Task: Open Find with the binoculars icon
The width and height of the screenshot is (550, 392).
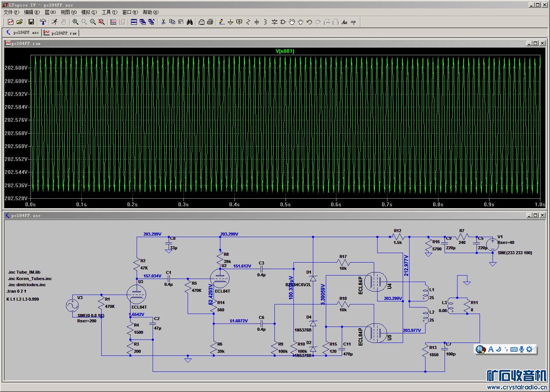Action: tap(190, 22)
